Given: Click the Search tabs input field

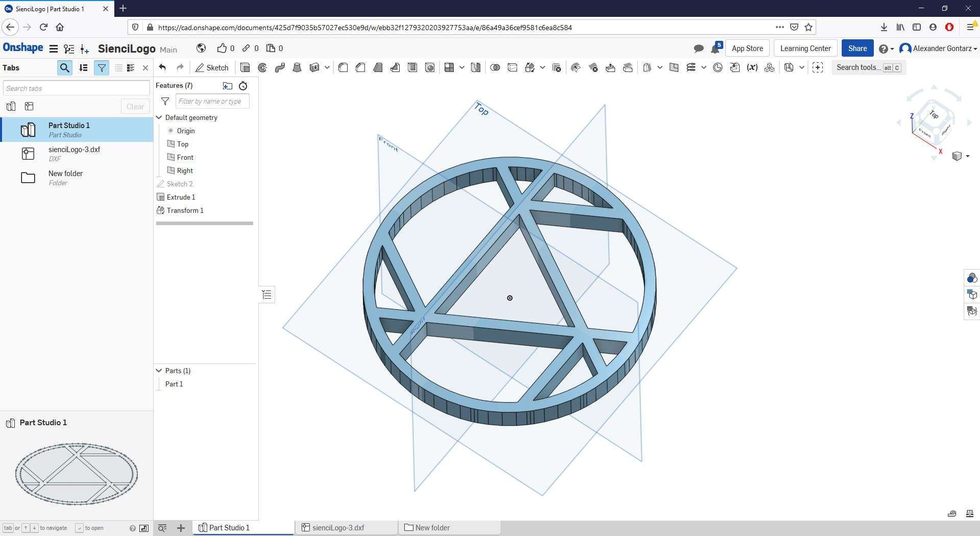Looking at the screenshot, I should (x=77, y=88).
